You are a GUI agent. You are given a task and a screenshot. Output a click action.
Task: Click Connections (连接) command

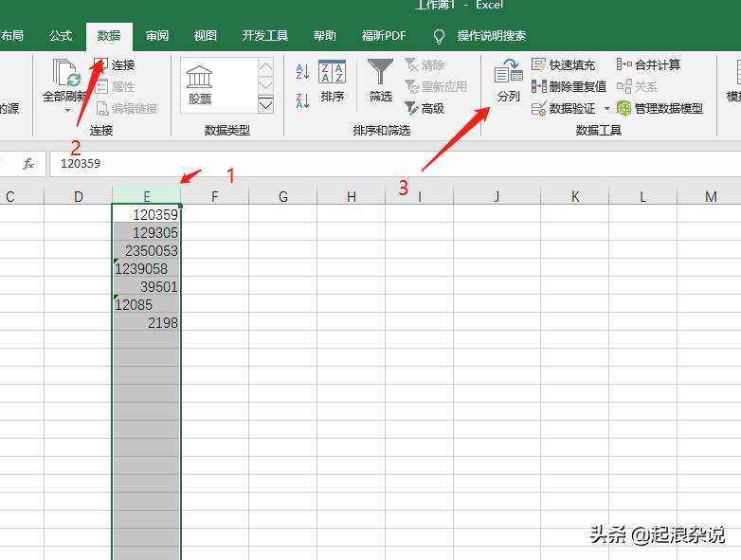(x=115, y=64)
